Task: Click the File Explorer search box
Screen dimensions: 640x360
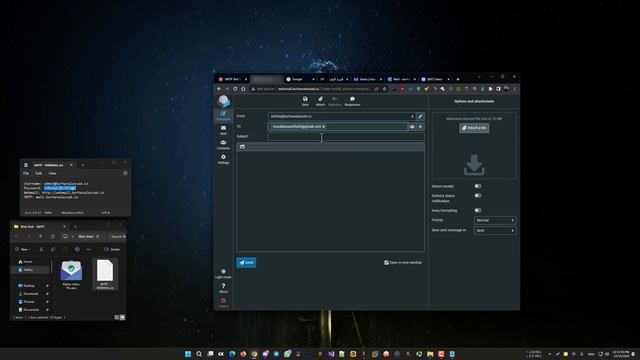Action: pos(118,236)
